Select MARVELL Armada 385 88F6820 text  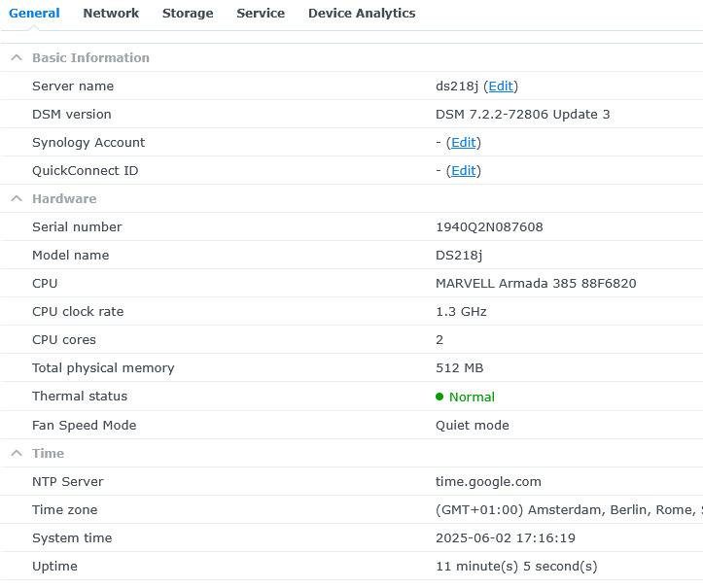pyautogui.click(x=536, y=283)
